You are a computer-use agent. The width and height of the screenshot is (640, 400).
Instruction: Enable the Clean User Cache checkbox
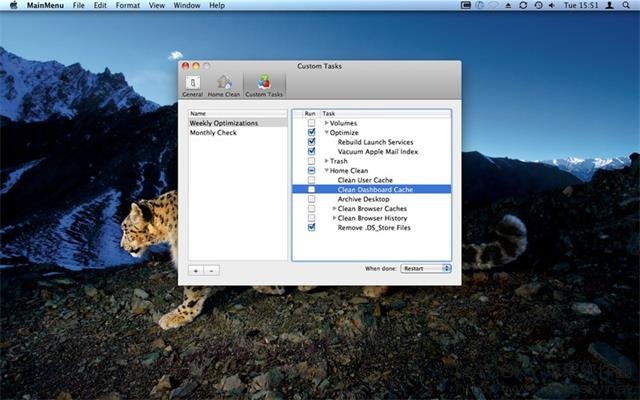(311, 180)
